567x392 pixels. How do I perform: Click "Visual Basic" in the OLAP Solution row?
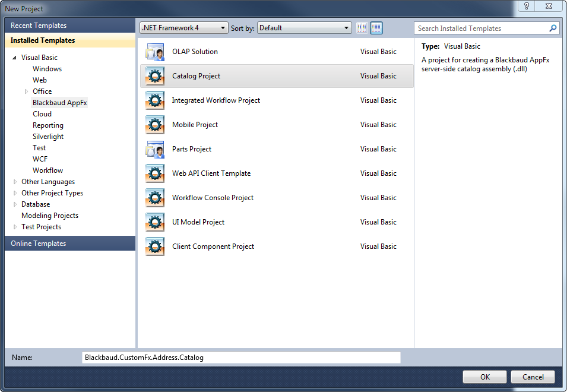pyautogui.click(x=378, y=51)
